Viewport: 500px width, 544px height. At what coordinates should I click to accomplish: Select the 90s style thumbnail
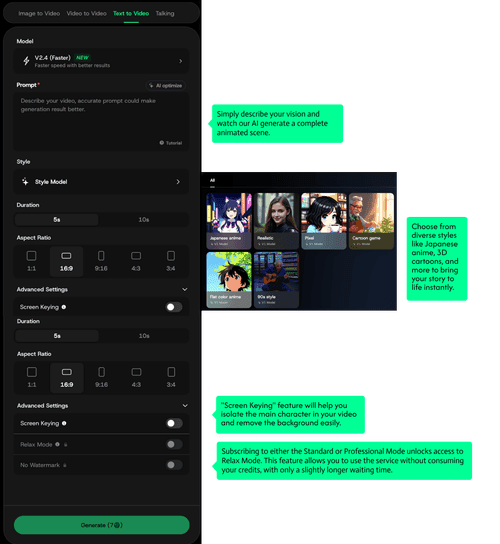(276, 280)
